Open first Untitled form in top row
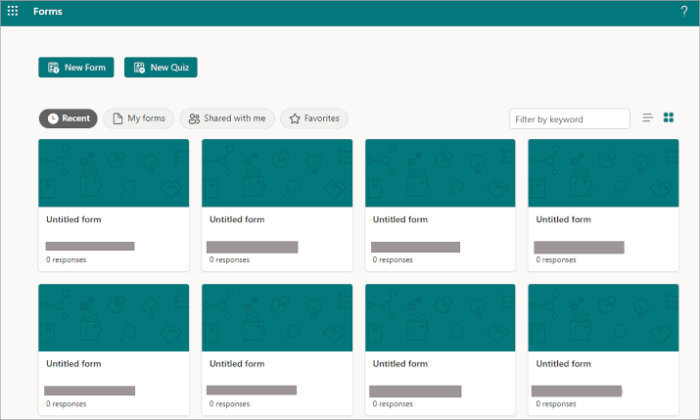The width and height of the screenshot is (700, 420). click(x=113, y=204)
